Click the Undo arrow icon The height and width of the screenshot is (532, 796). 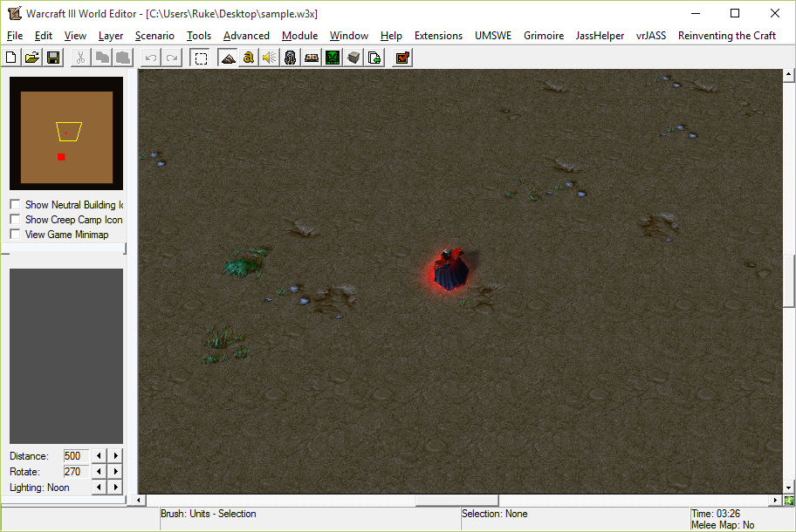pyautogui.click(x=151, y=58)
